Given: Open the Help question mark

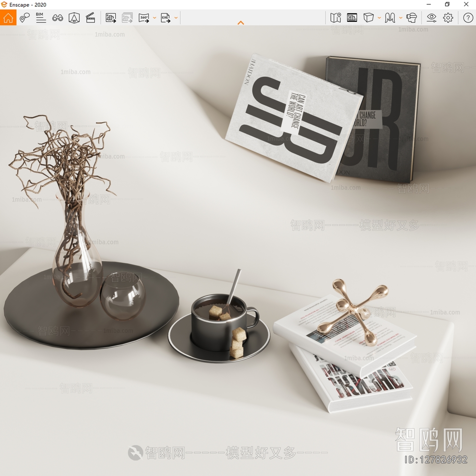Looking at the screenshot, I should click(468, 18).
